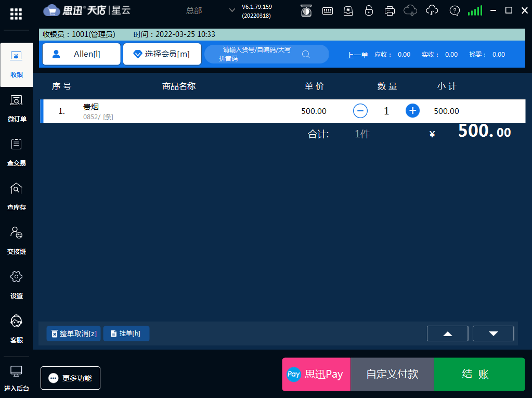
Task: Click the cash drawer icon
Action: (x=348, y=10)
